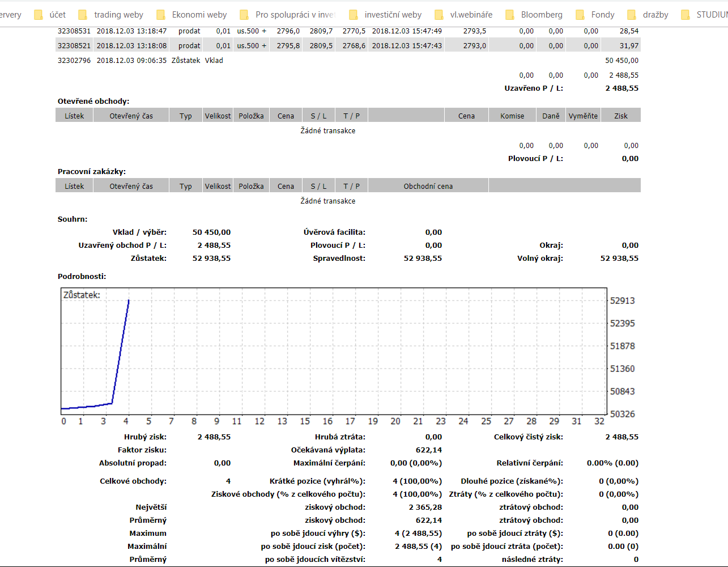The width and height of the screenshot is (728, 567).
Task: Click open time 2018.12.03 13:18:47
Action: [131, 31]
